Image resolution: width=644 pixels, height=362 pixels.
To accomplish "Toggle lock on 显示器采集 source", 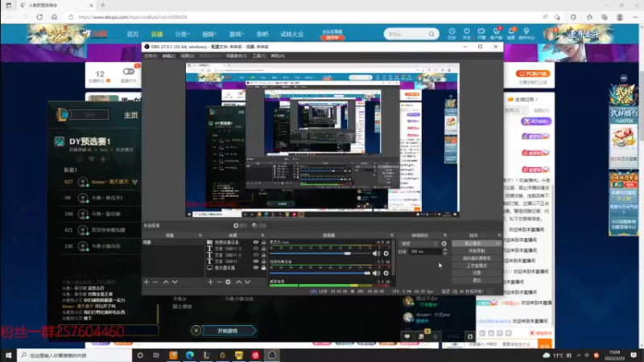I will coord(264,268).
